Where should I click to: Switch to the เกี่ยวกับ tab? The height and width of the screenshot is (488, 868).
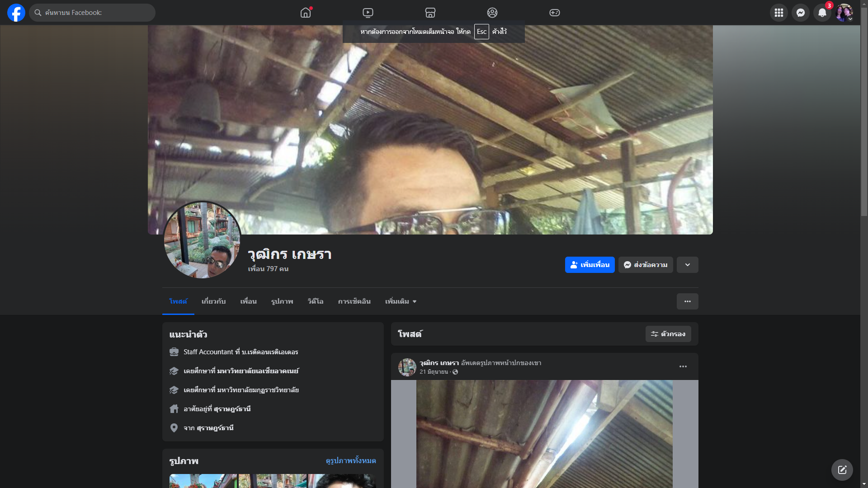213,301
